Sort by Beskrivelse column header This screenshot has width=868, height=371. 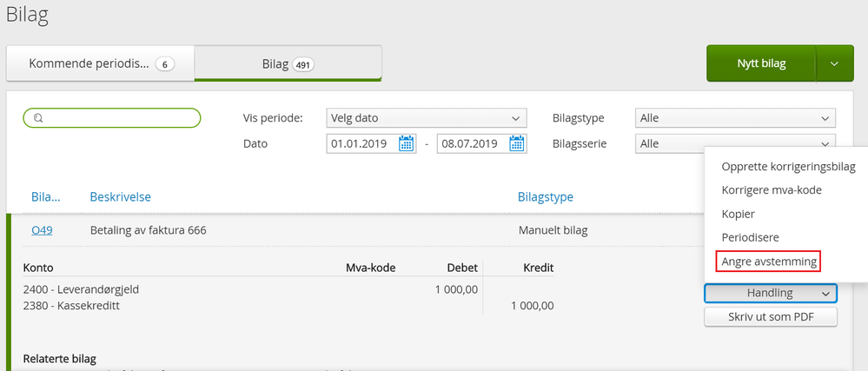tap(120, 197)
